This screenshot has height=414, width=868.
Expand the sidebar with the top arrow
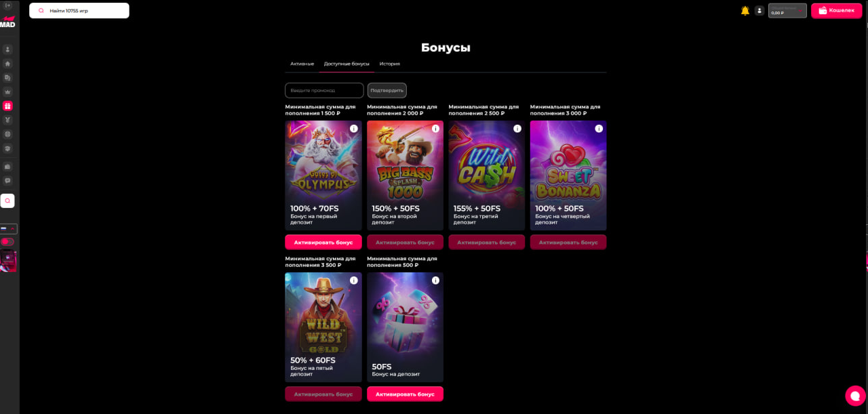click(7, 5)
